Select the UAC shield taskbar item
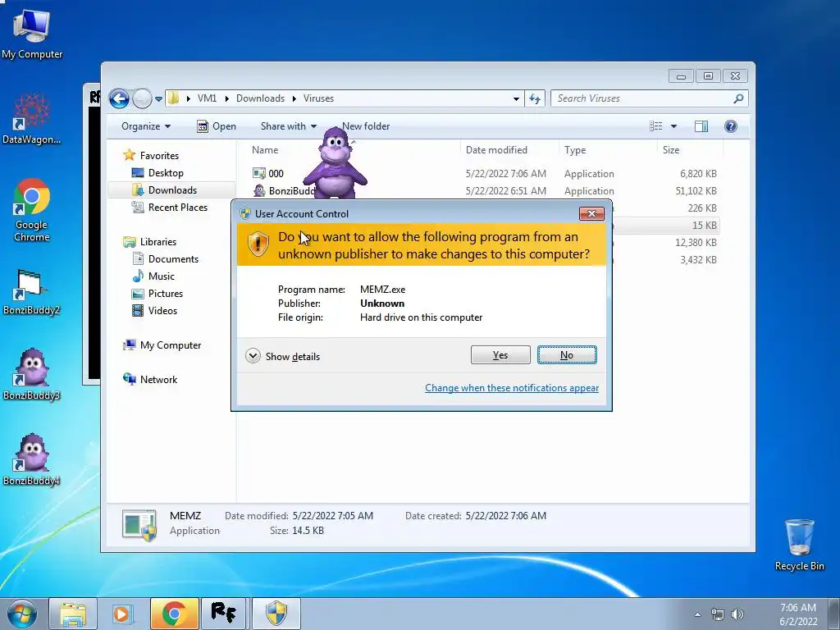The width and height of the screenshot is (840, 630). click(276, 614)
